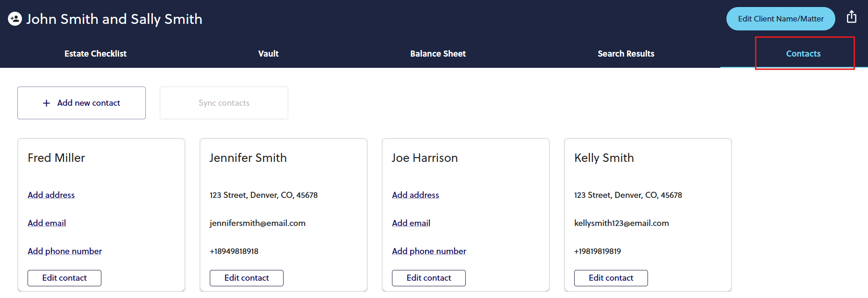This screenshot has height=298, width=868.
Task: Click the Joe Harrison contact name
Action: coord(425,158)
